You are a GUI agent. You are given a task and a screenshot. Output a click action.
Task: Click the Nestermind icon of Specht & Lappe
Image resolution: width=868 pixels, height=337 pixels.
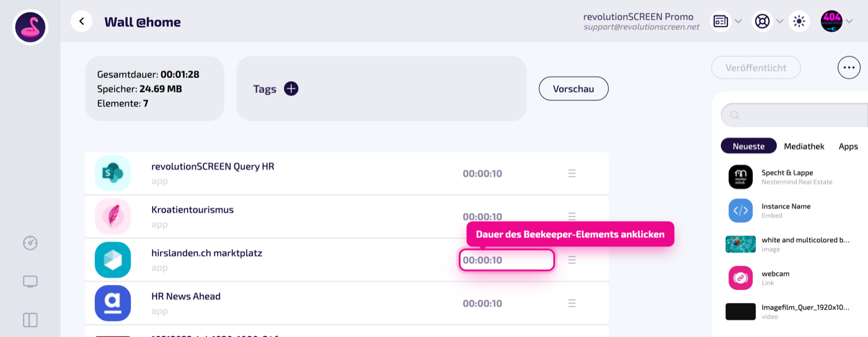coord(740,177)
